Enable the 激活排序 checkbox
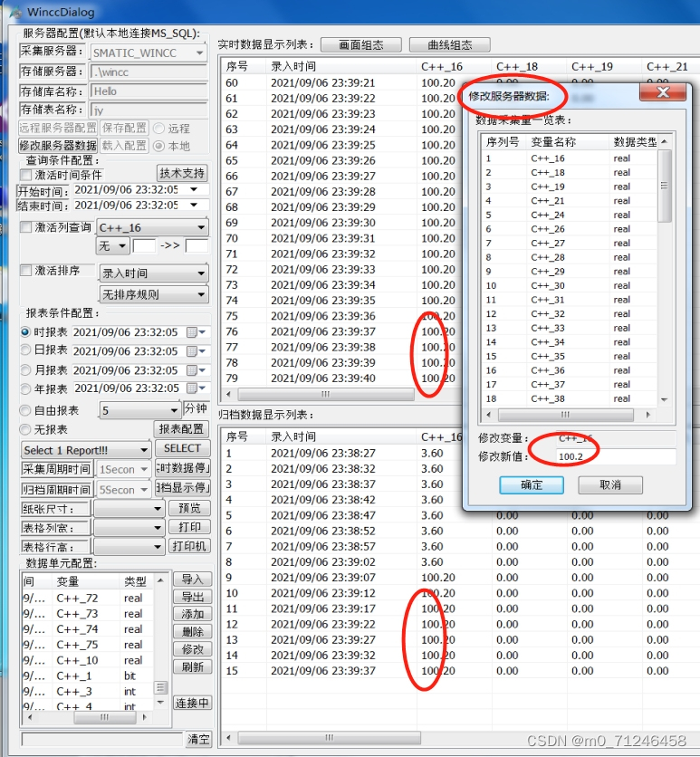 point(25,271)
